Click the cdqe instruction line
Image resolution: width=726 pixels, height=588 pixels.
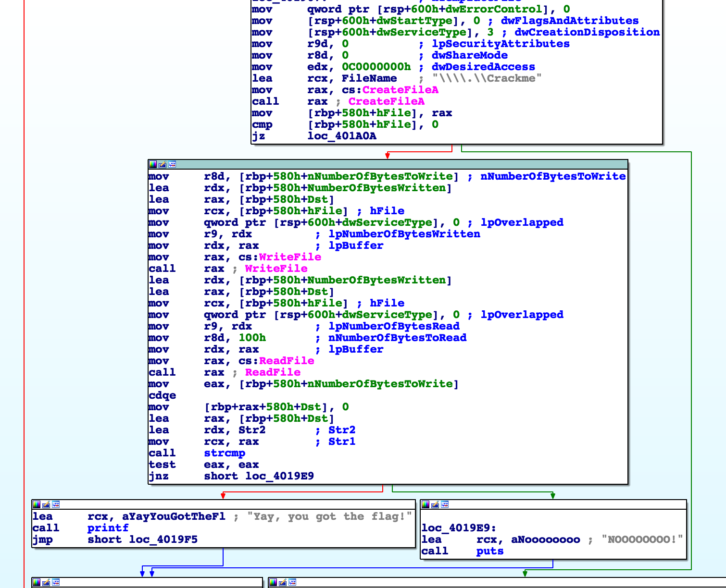coord(163,395)
